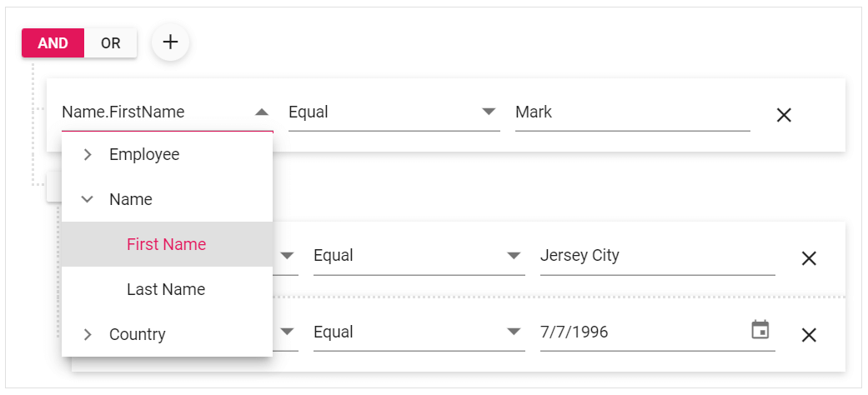Remove the Mark rule with X icon
Viewport: 868px width, 395px height.
[784, 115]
